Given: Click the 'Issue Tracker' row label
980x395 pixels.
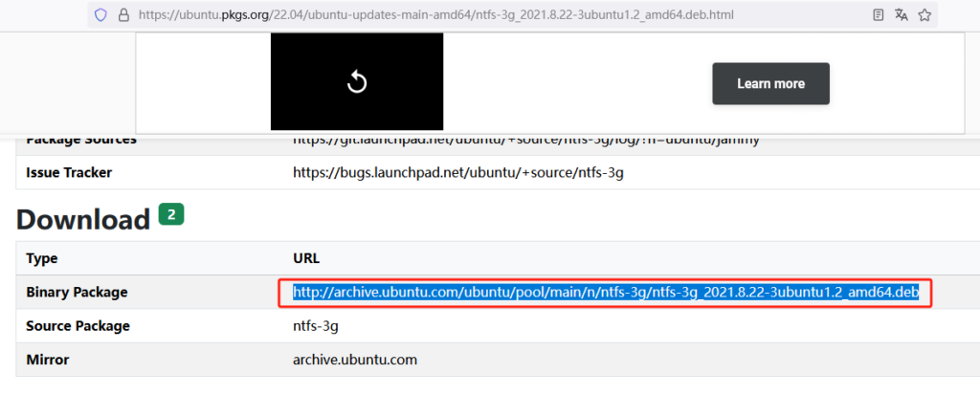Looking at the screenshot, I should tap(69, 172).
